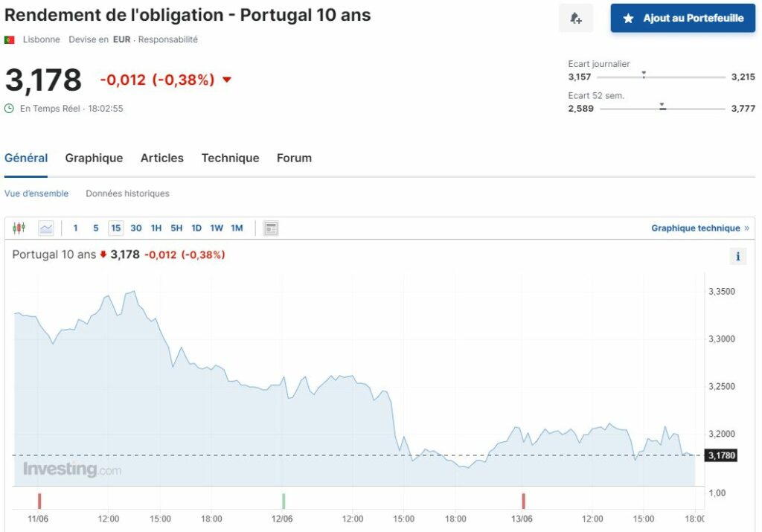
Task: Select the 1H interval
Action: click(x=156, y=228)
